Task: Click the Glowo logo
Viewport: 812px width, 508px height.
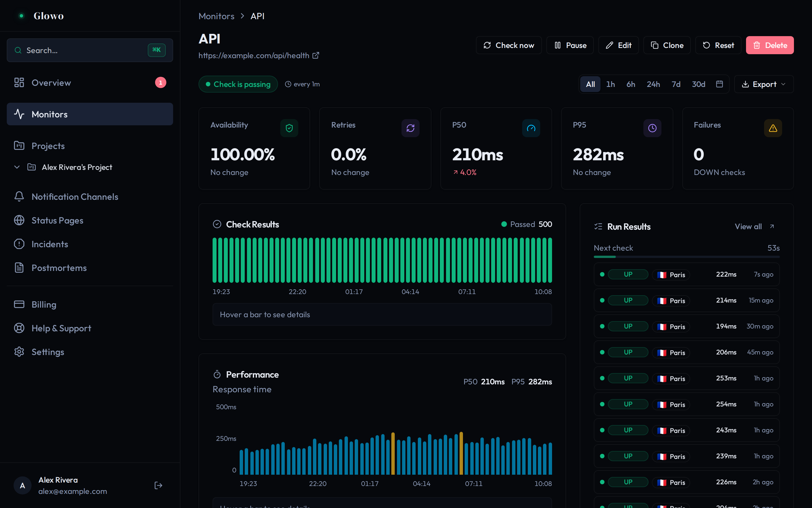Action: click(40, 16)
